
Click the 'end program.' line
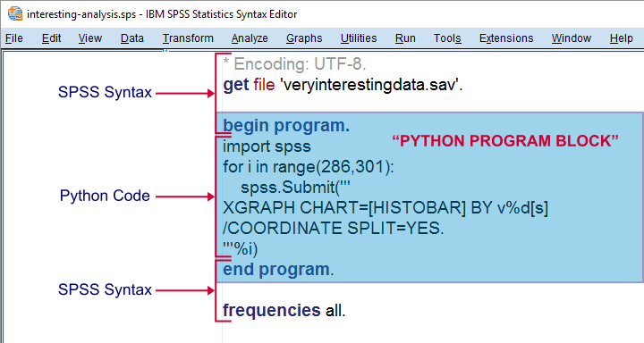coord(278,270)
